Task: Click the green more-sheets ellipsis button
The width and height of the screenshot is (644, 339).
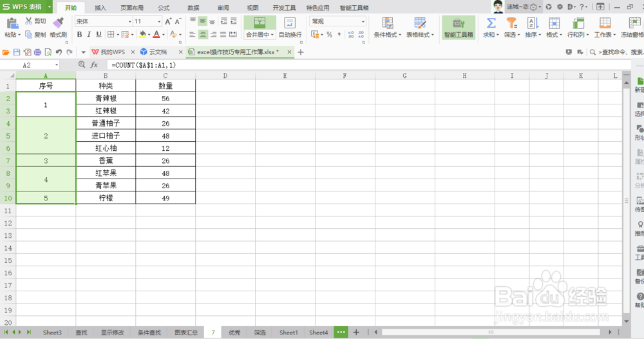Action: tap(341, 333)
